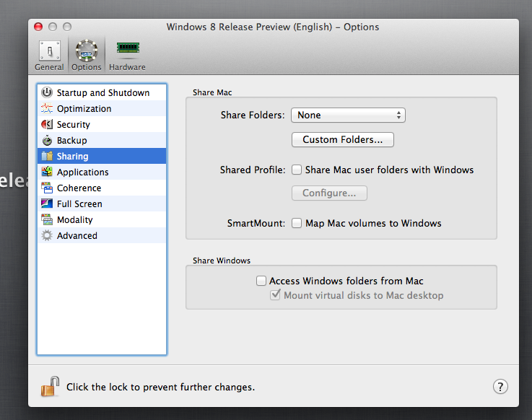Viewport: 532px width, 420px height.
Task: Click the 'Share Folders:' label
Action: (253, 115)
